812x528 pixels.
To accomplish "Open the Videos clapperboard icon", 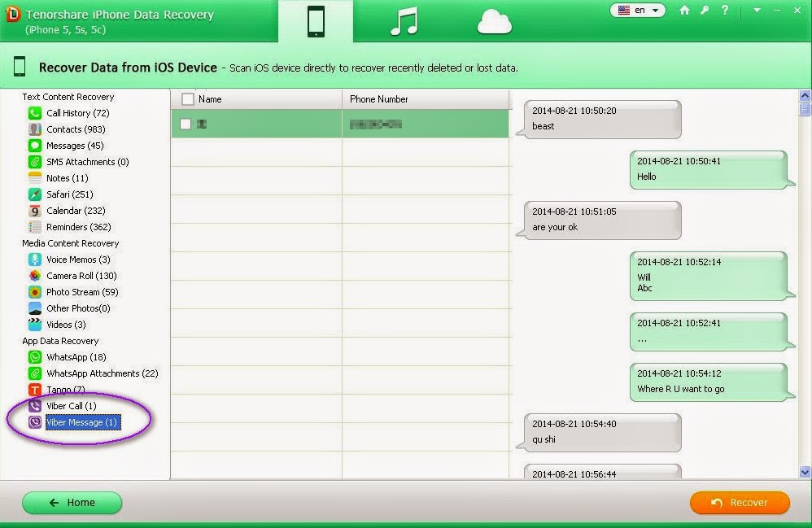I will (x=35, y=325).
